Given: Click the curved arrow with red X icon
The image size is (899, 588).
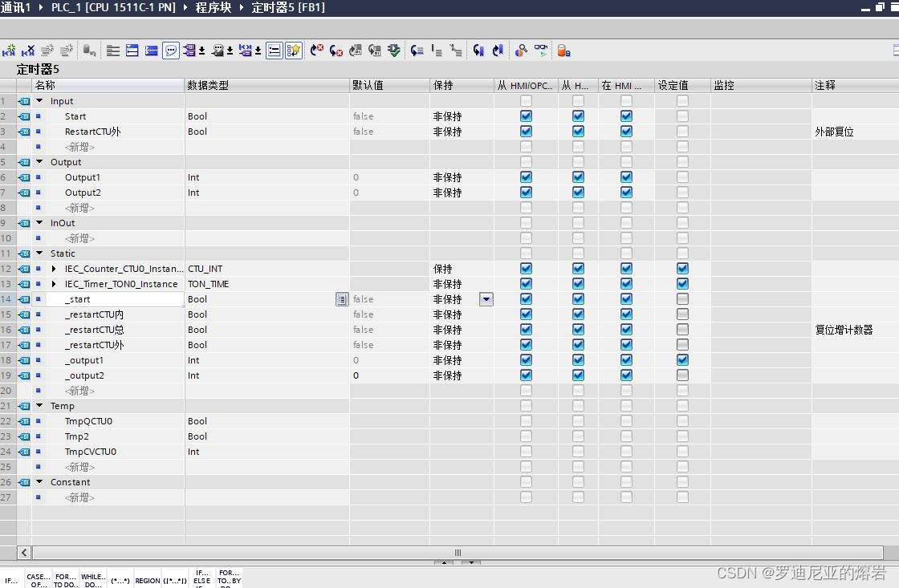Looking at the screenshot, I should coord(316,51).
